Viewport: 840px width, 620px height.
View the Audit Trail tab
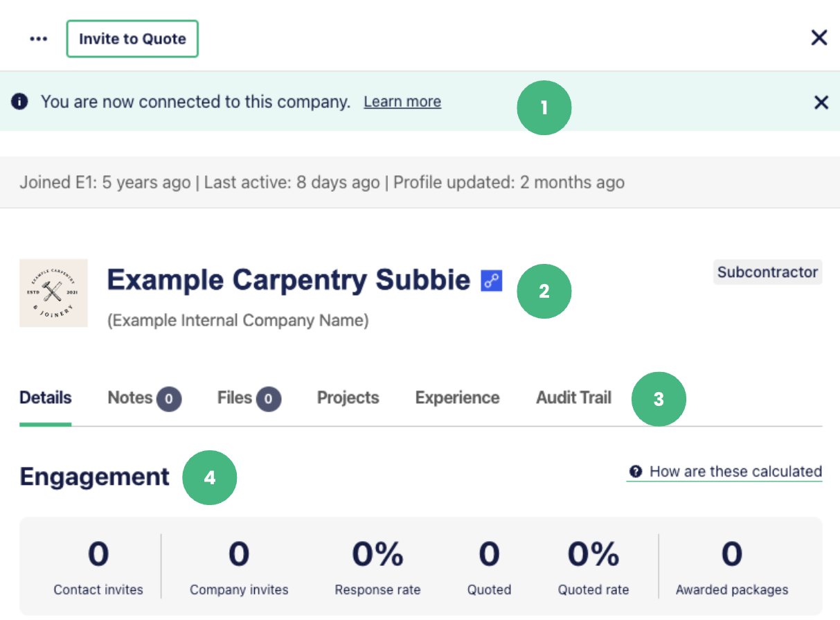coord(573,398)
